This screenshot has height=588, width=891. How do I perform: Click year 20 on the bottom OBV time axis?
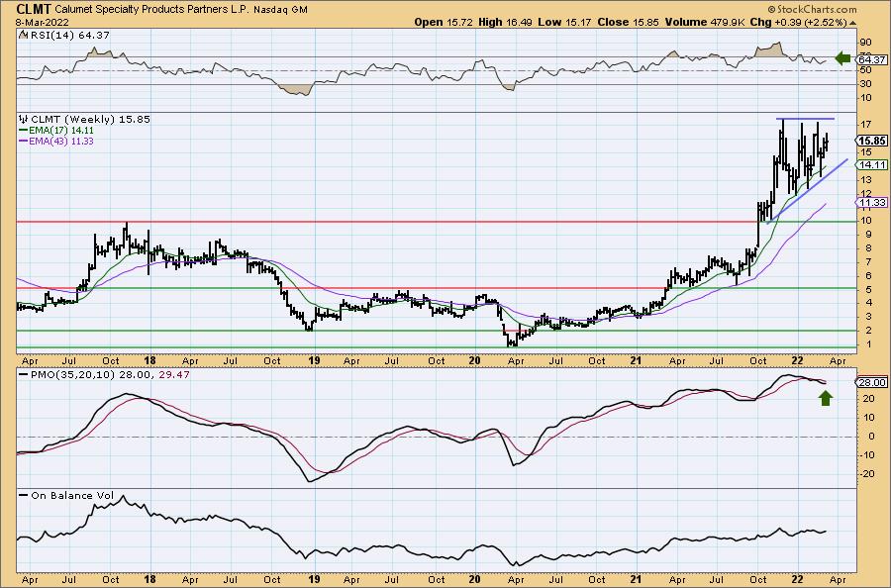point(475,579)
